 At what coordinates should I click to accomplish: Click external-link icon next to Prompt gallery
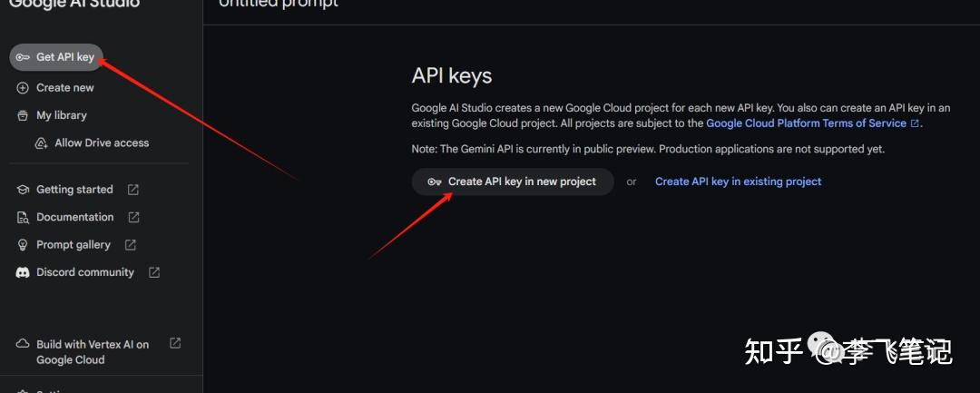point(131,245)
